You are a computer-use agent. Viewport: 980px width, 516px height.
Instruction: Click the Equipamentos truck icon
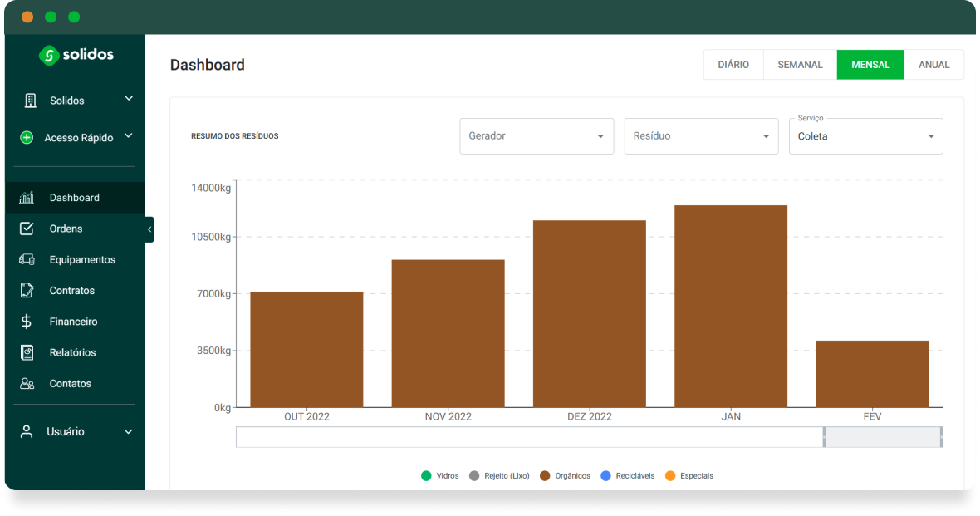click(x=27, y=259)
